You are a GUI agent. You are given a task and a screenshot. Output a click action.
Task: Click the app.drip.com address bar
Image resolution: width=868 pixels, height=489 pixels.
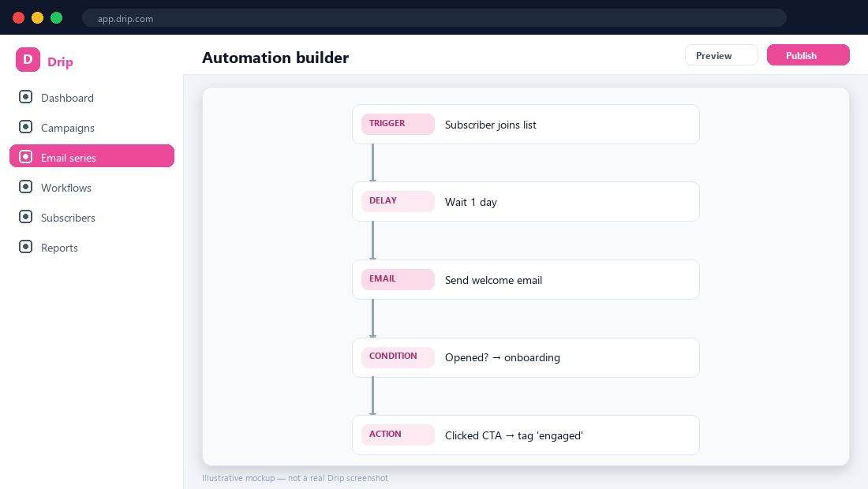click(x=434, y=17)
